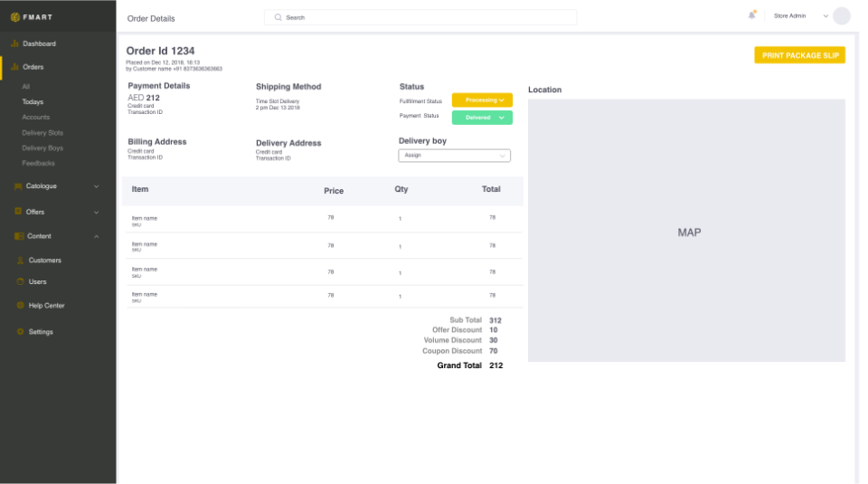The width and height of the screenshot is (868, 484).
Task: Expand the Catalogue menu chevron
Action: tap(97, 186)
